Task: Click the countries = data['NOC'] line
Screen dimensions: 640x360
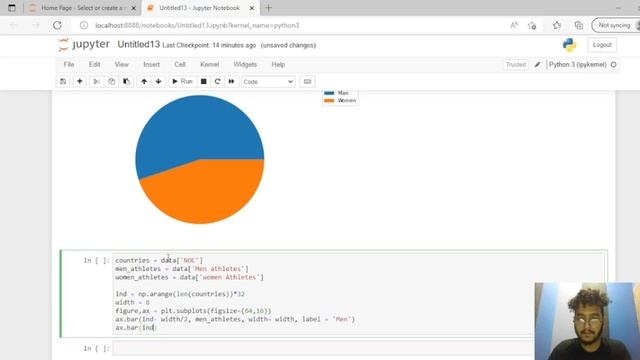Action: click(159, 260)
